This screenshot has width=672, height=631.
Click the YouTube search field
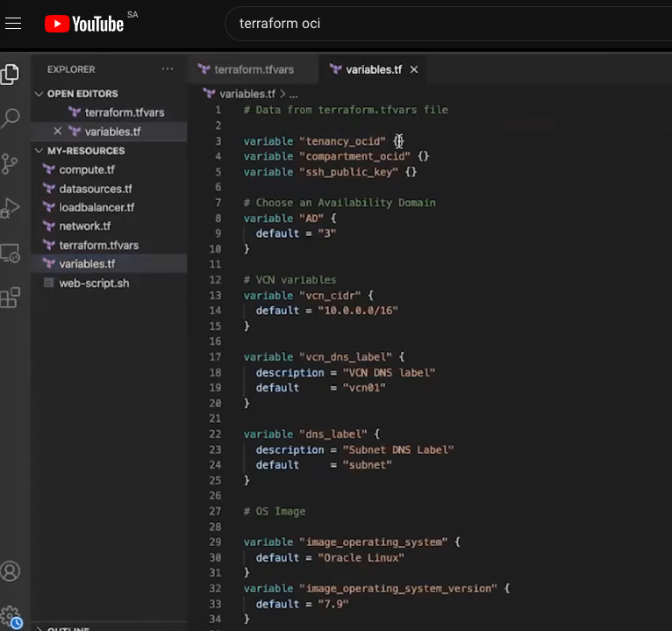click(439, 24)
